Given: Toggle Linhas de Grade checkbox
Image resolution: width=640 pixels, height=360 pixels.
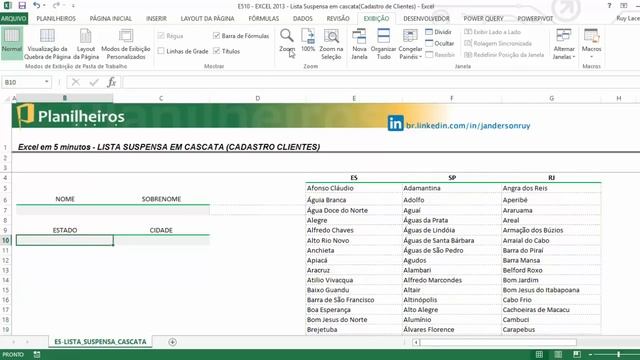Looking at the screenshot, I should click(x=161, y=51).
